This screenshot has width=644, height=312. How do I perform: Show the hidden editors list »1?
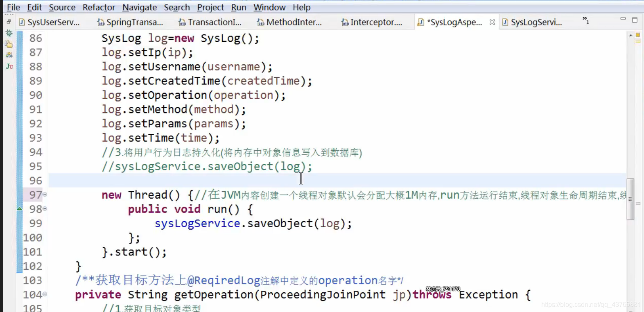click(585, 20)
